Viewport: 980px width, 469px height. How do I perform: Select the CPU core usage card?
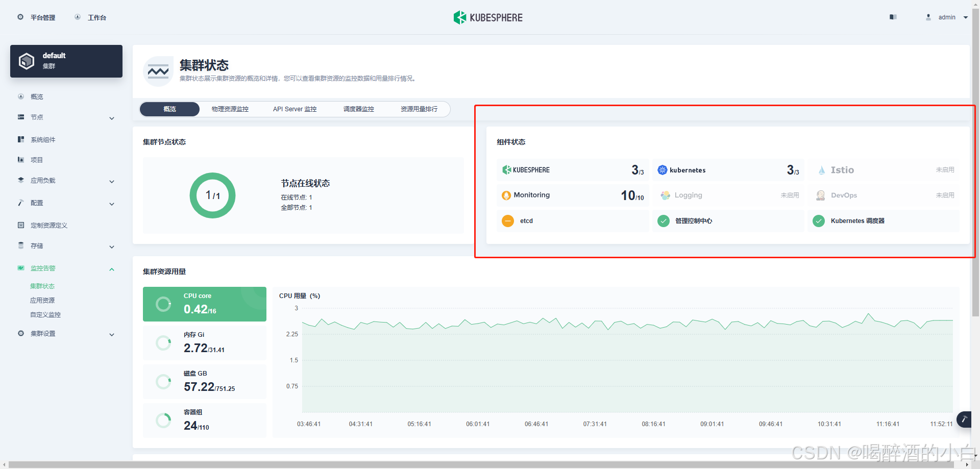[x=205, y=304]
